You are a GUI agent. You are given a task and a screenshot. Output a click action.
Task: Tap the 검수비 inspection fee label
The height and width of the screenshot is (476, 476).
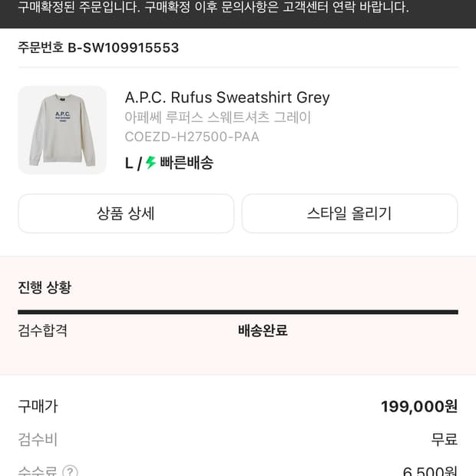38,440
